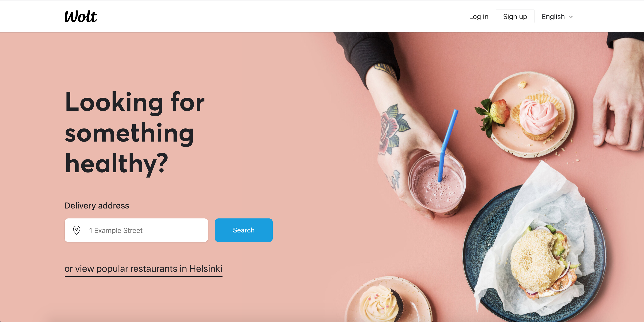Click the Looking for something healthy heading

point(135,133)
